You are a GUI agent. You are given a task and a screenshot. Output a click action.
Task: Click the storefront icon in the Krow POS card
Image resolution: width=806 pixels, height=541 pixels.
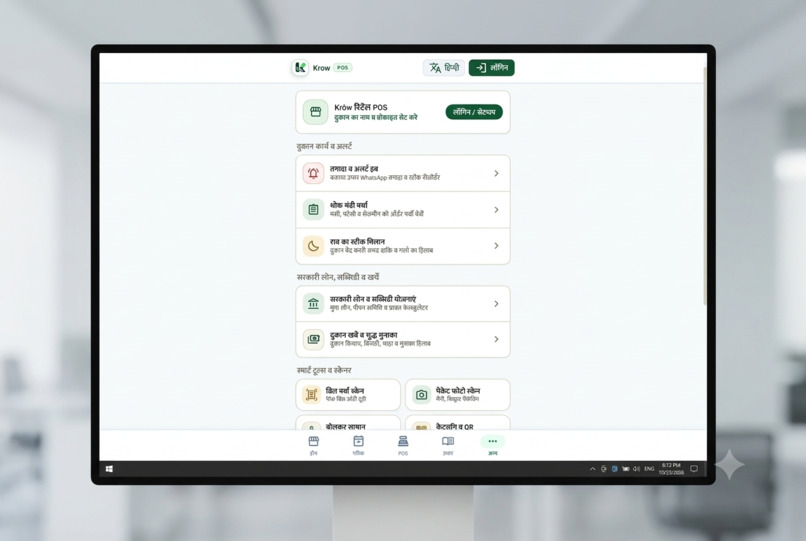pyautogui.click(x=316, y=112)
